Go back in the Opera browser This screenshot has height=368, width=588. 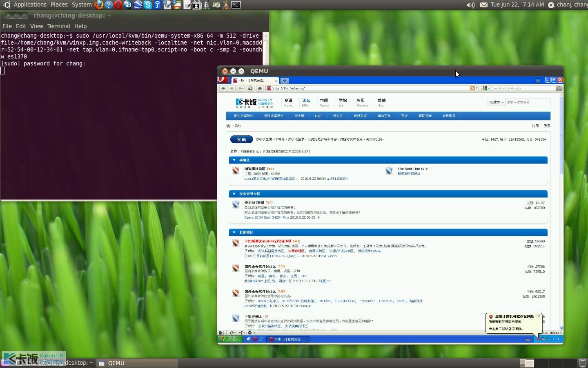(x=223, y=88)
